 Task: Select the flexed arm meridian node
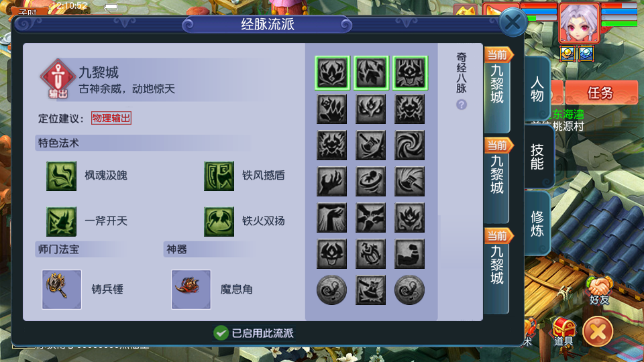(x=409, y=253)
